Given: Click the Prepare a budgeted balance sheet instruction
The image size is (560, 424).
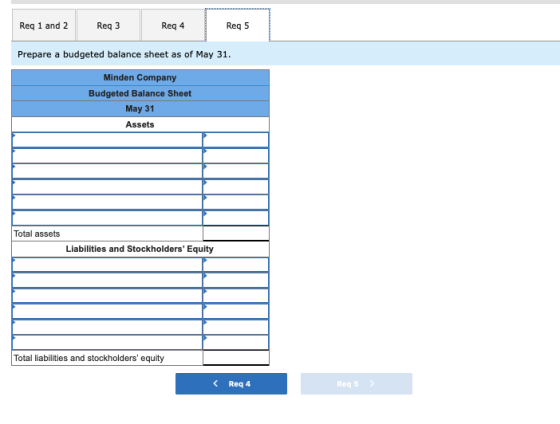Looking at the screenshot, I should (x=124, y=54).
